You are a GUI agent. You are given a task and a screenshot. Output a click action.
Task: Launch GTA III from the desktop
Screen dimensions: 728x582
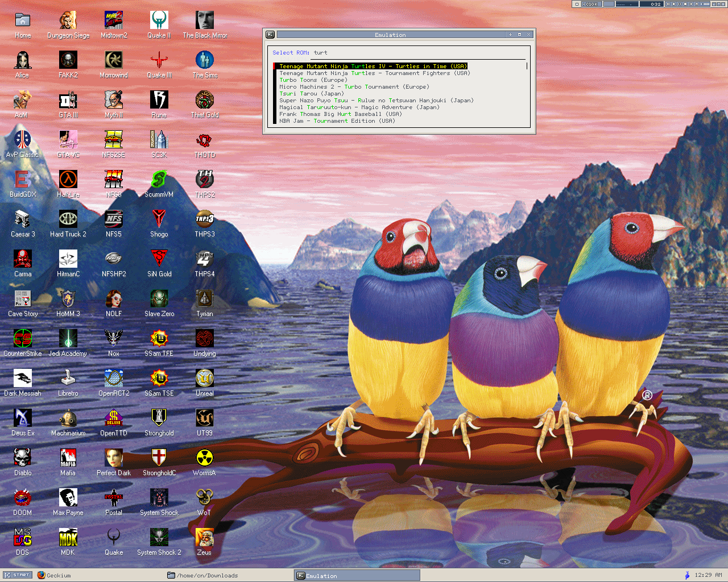pos(68,103)
